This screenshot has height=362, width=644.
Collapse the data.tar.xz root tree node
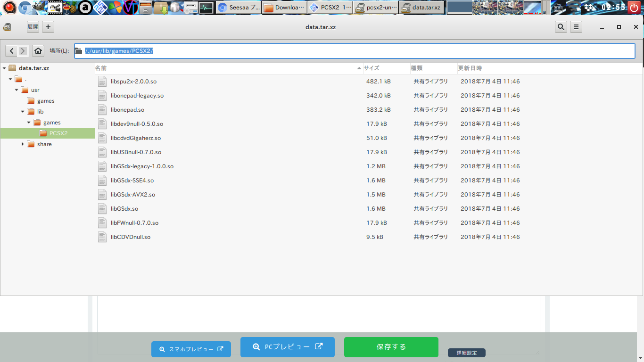[4, 68]
